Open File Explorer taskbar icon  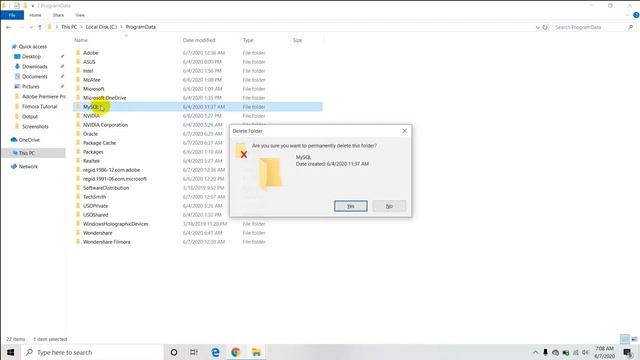pos(256,352)
